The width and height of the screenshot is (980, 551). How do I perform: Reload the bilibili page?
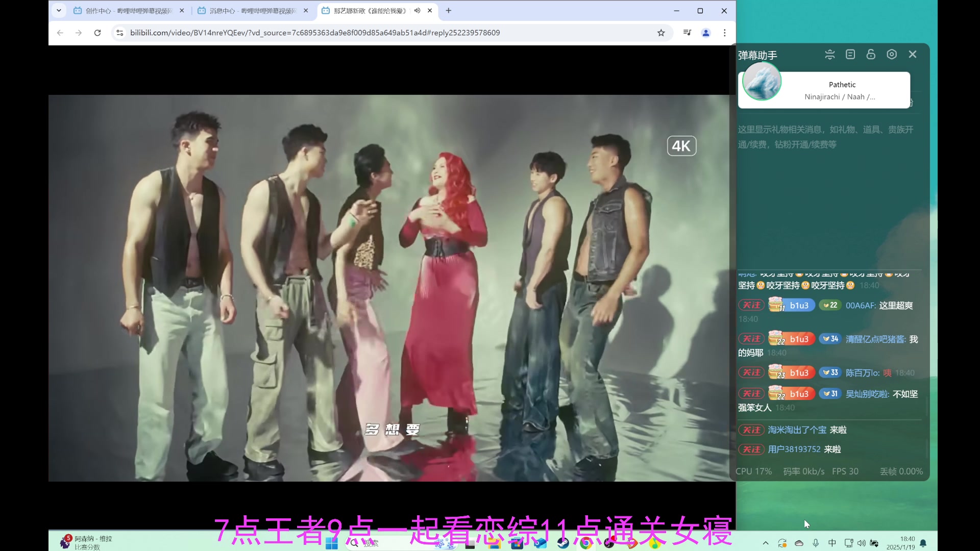point(97,33)
